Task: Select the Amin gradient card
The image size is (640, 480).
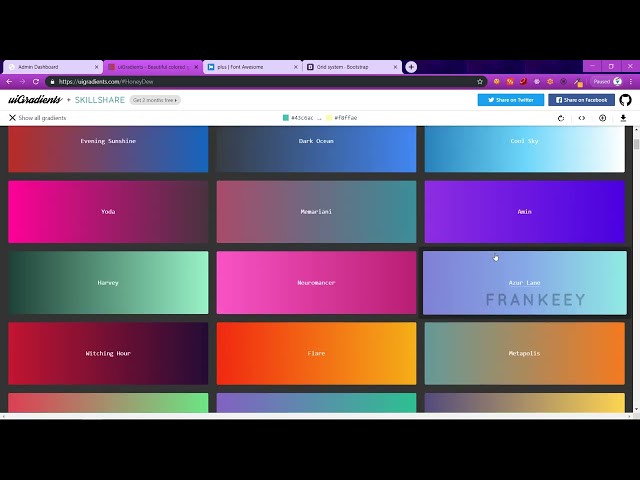Action: click(524, 212)
